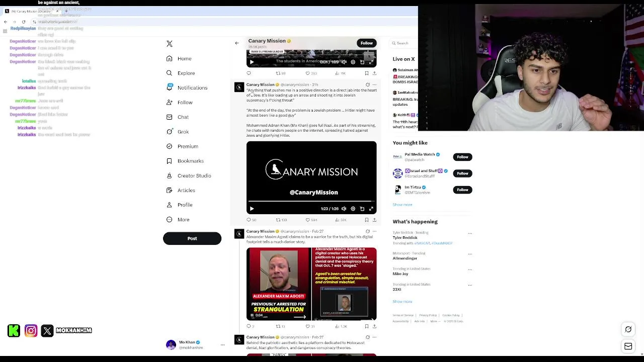The image size is (644, 362).
Task: Like the post with 283 likes
Action: pos(311,73)
